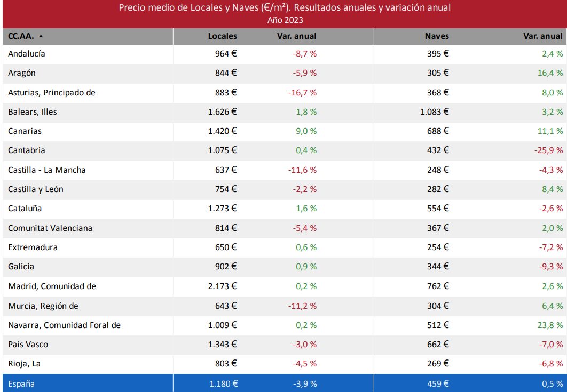Image resolution: width=567 pixels, height=392 pixels.
Task: Select the Comunitat Valenciana row label
Action: pyautogui.click(x=50, y=228)
